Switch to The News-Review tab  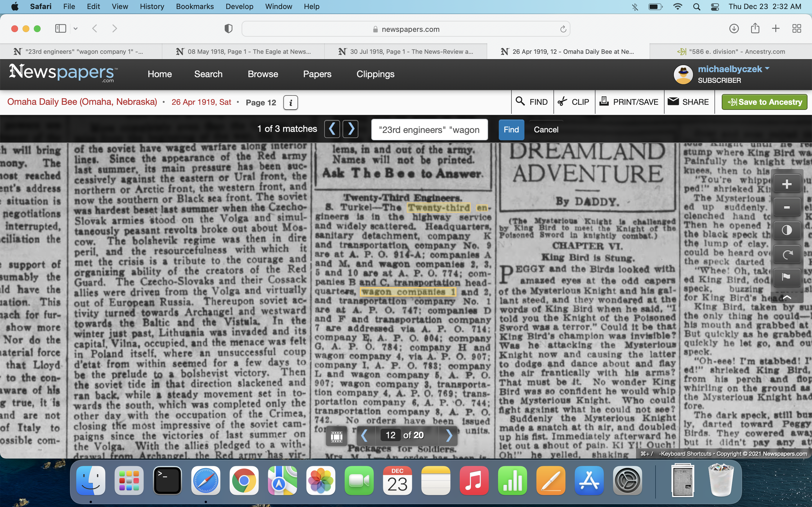[x=406, y=52]
